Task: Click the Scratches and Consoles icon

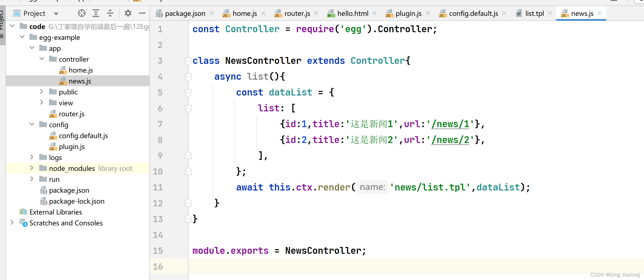Action: point(23,223)
